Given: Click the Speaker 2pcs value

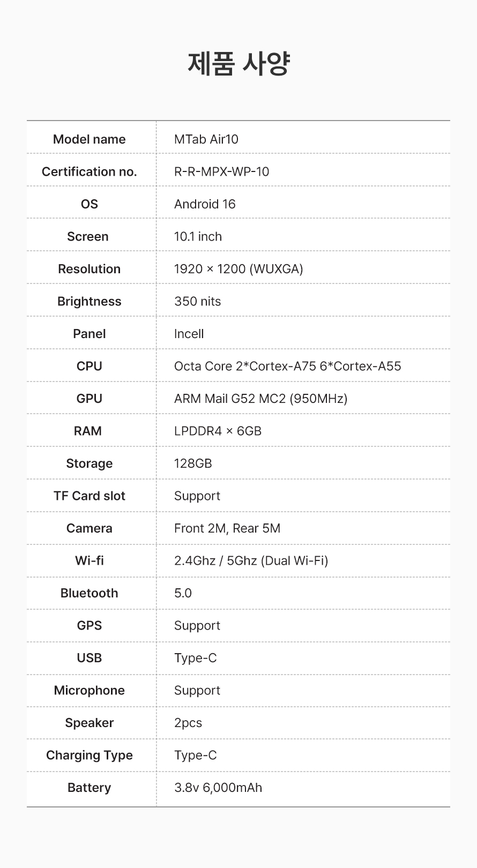Looking at the screenshot, I should tap(188, 723).
